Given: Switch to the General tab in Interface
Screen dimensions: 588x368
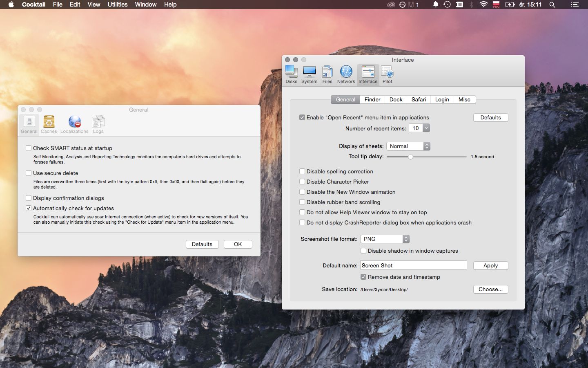Looking at the screenshot, I should point(345,99).
